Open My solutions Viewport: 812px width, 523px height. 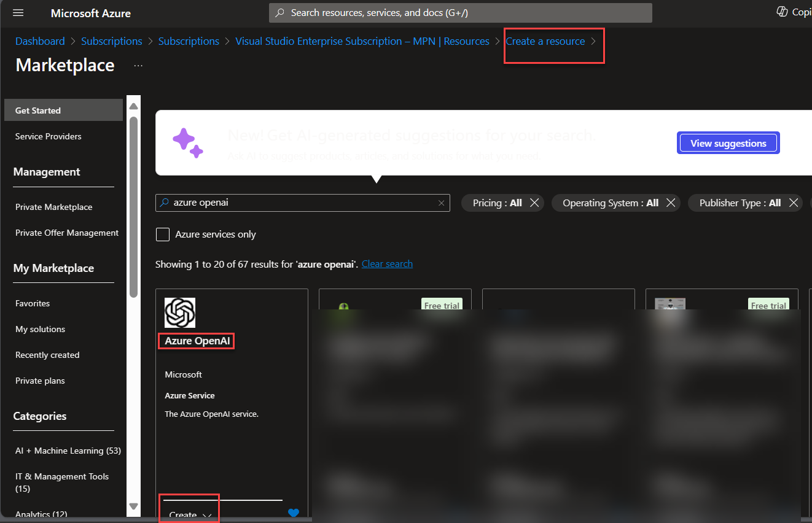(40, 329)
